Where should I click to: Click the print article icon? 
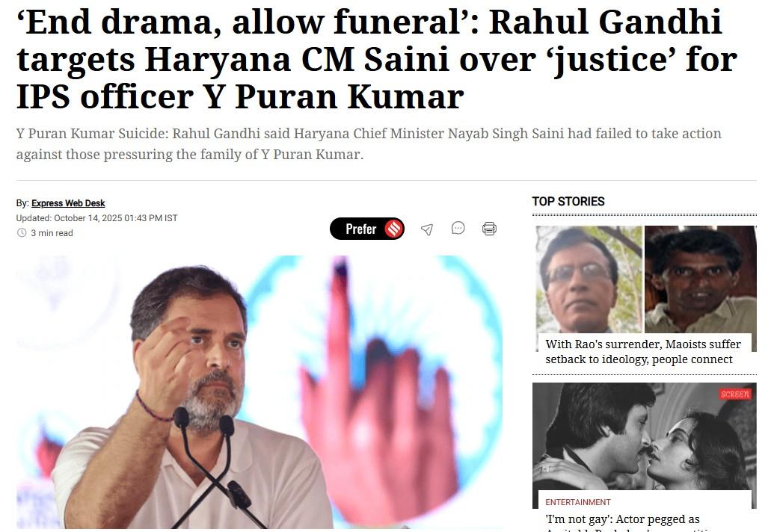coord(489,229)
